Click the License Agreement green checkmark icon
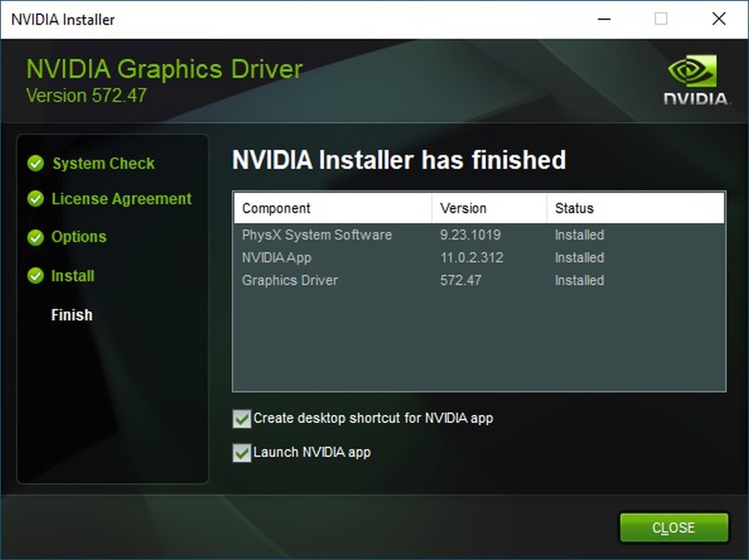The height and width of the screenshot is (560, 749). tap(36, 198)
